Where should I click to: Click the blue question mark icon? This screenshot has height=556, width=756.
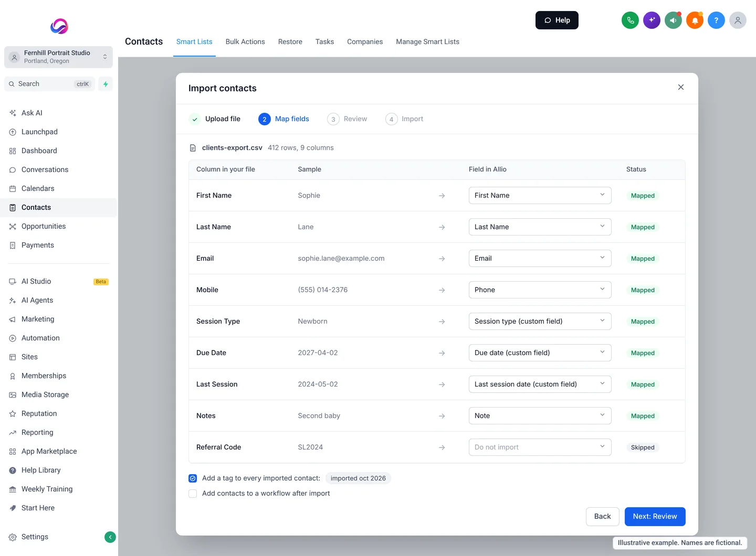pyautogui.click(x=716, y=20)
